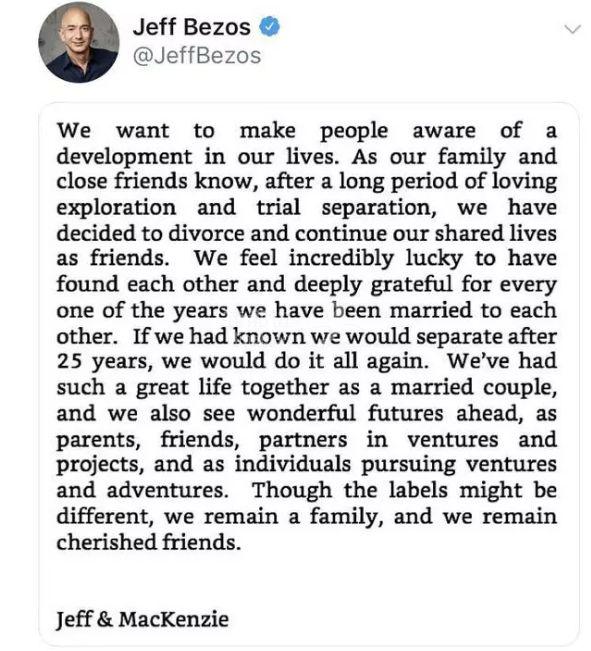Click the 'close friends know' line
Screen dimensions: 591x651
[307, 182]
